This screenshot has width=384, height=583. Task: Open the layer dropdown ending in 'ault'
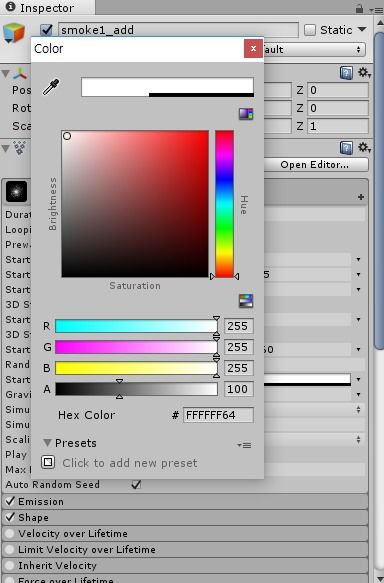point(314,49)
